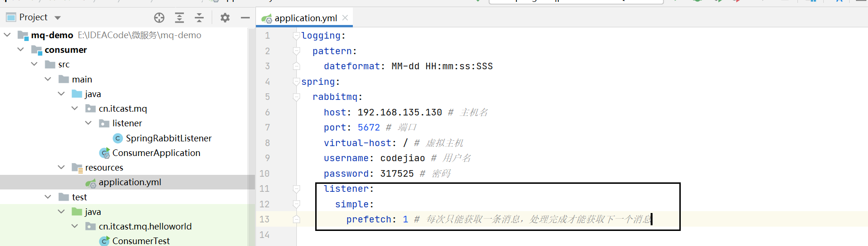
Task: Click the blue main java source folder icon
Action: 77,94
